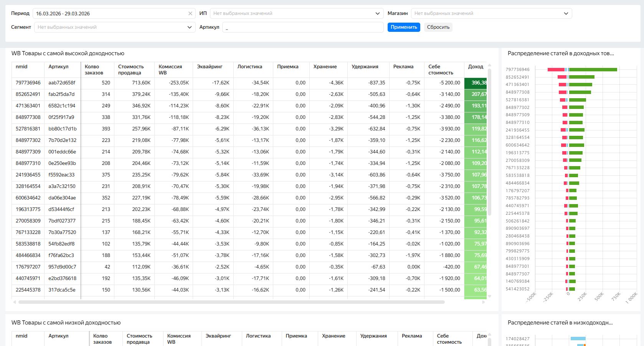Clear the Период date range with the X icon
Image resolution: width=644 pixels, height=346 pixels.
[x=190, y=13]
